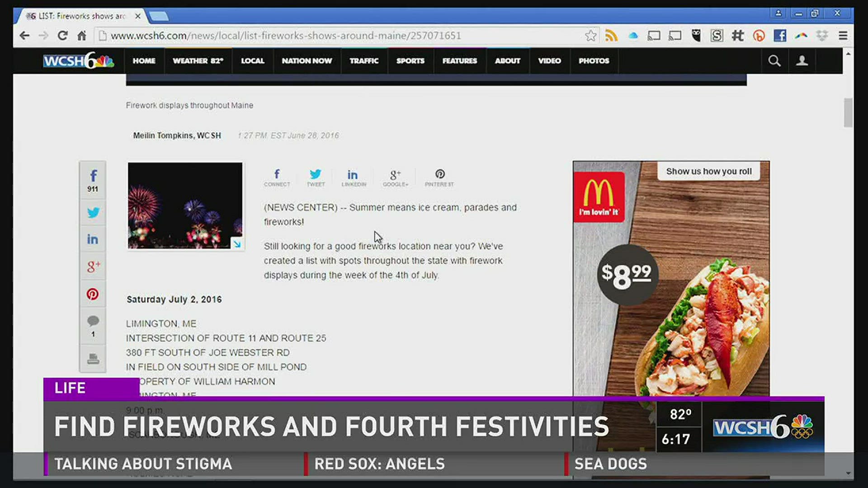The height and width of the screenshot is (488, 868).
Task: Click the fireworks thumbnail image
Action: (185, 206)
